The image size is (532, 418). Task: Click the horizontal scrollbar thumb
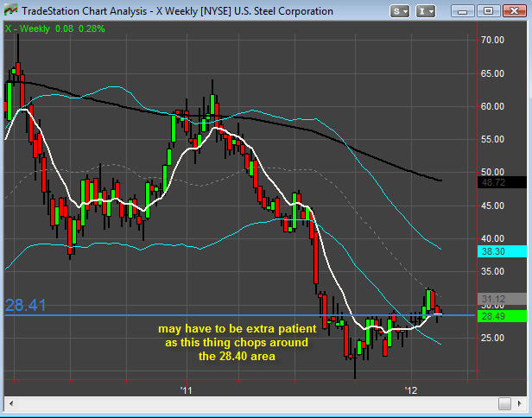pos(505,403)
